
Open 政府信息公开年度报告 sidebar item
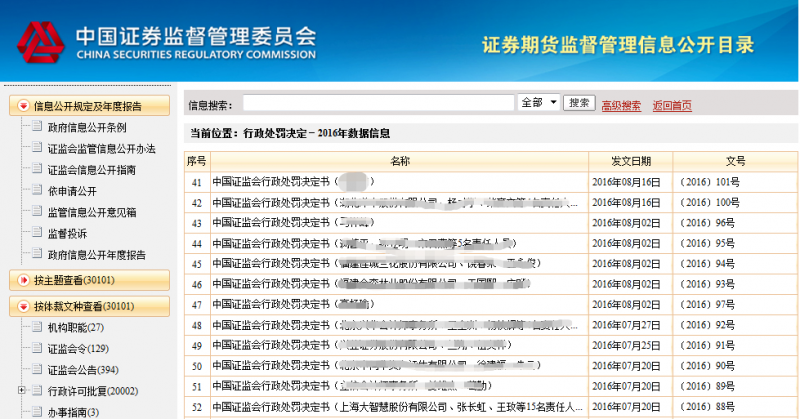(x=96, y=255)
